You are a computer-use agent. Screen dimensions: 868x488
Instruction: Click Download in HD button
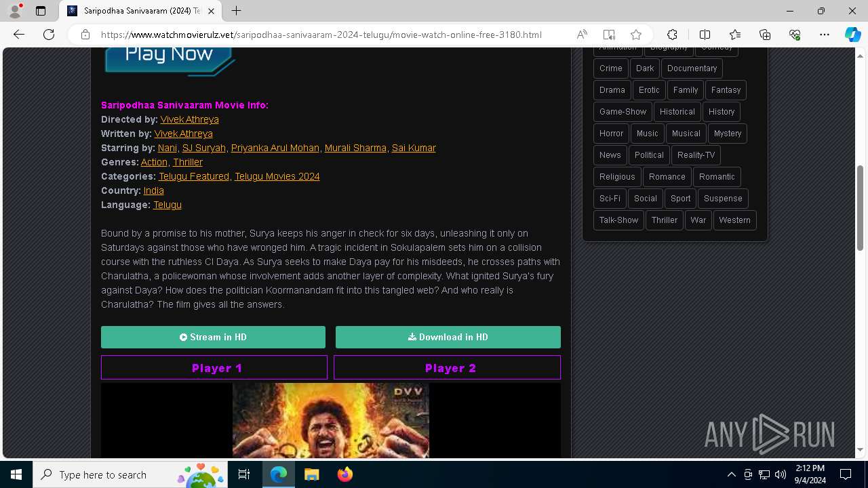click(448, 337)
